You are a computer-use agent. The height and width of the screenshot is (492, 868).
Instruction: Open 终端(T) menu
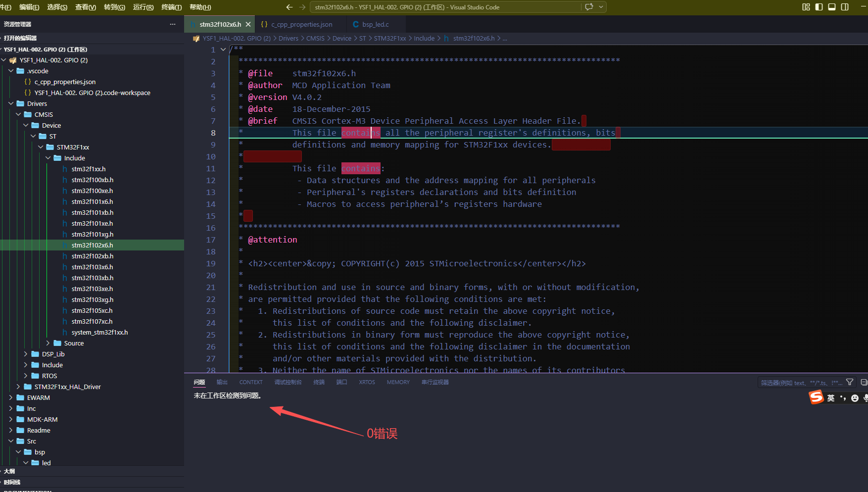tap(172, 7)
